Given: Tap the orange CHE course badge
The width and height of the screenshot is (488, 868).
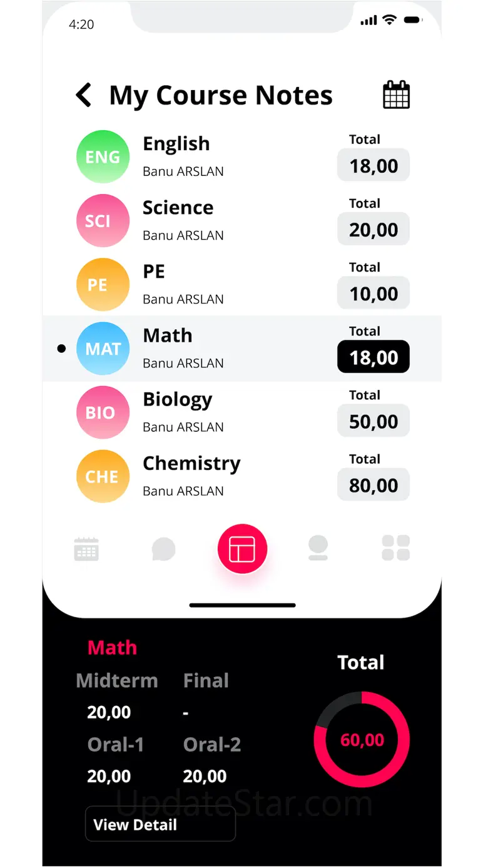Looking at the screenshot, I should coord(103,476).
